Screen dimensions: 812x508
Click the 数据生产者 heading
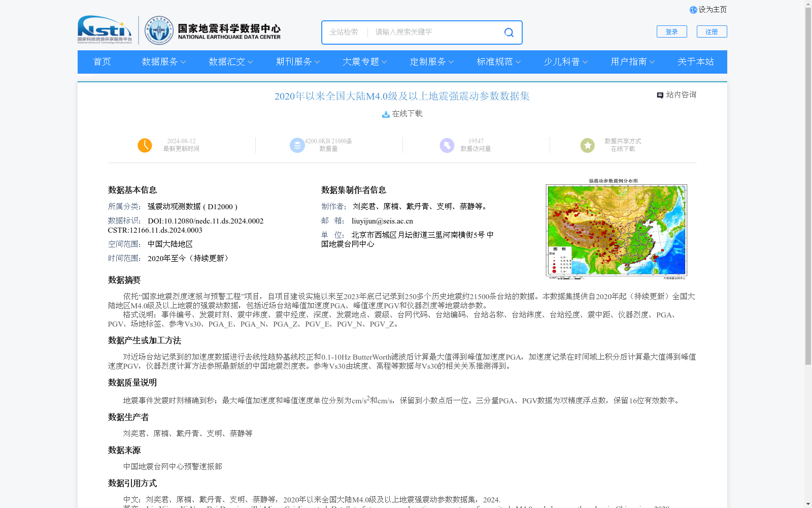coord(128,418)
